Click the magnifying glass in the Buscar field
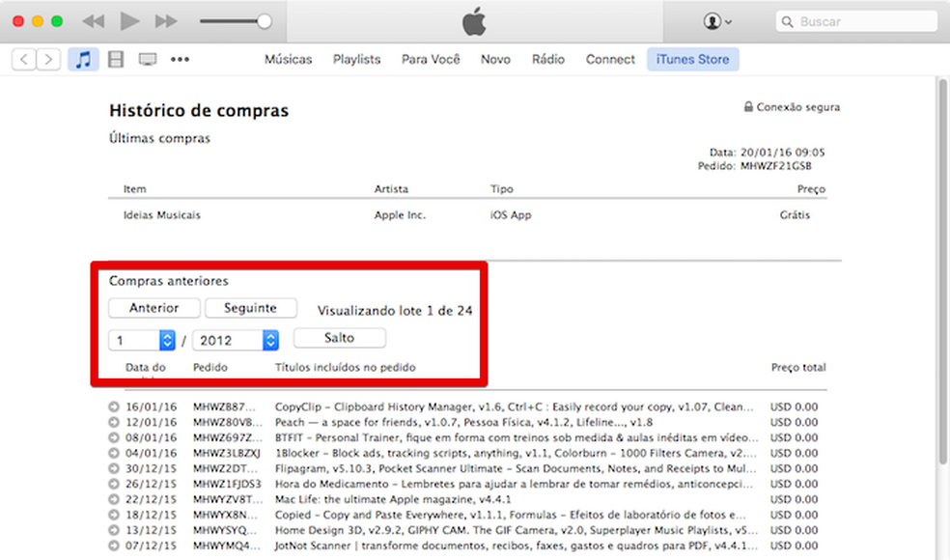 tap(787, 21)
